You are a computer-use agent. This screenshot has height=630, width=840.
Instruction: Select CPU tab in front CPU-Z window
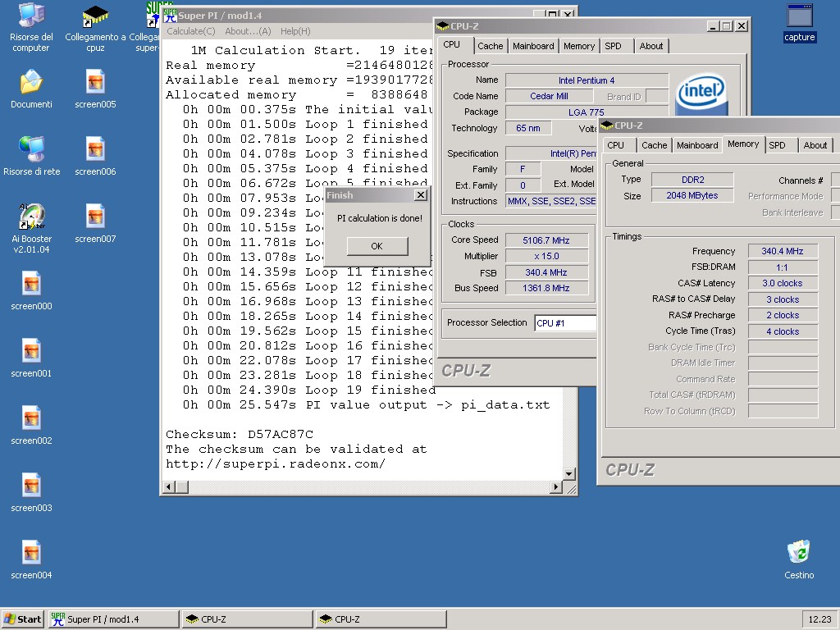point(615,145)
